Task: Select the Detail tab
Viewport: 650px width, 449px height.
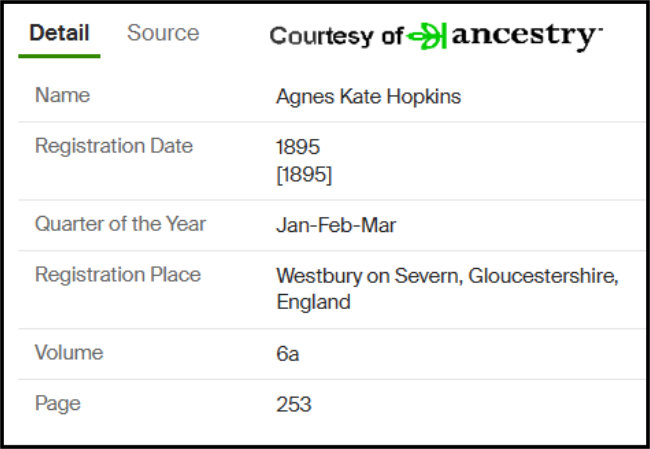Action: [59, 33]
